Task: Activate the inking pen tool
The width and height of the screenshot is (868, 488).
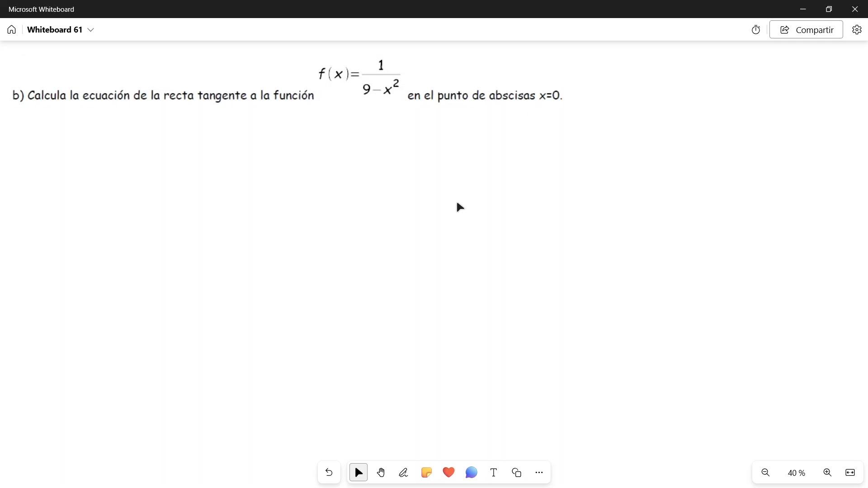Action: (404, 473)
